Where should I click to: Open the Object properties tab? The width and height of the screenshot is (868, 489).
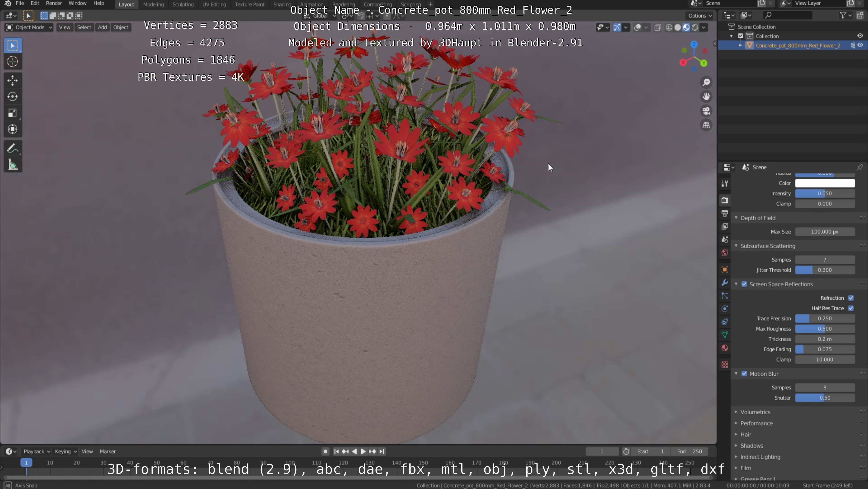click(x=725, y=270)
